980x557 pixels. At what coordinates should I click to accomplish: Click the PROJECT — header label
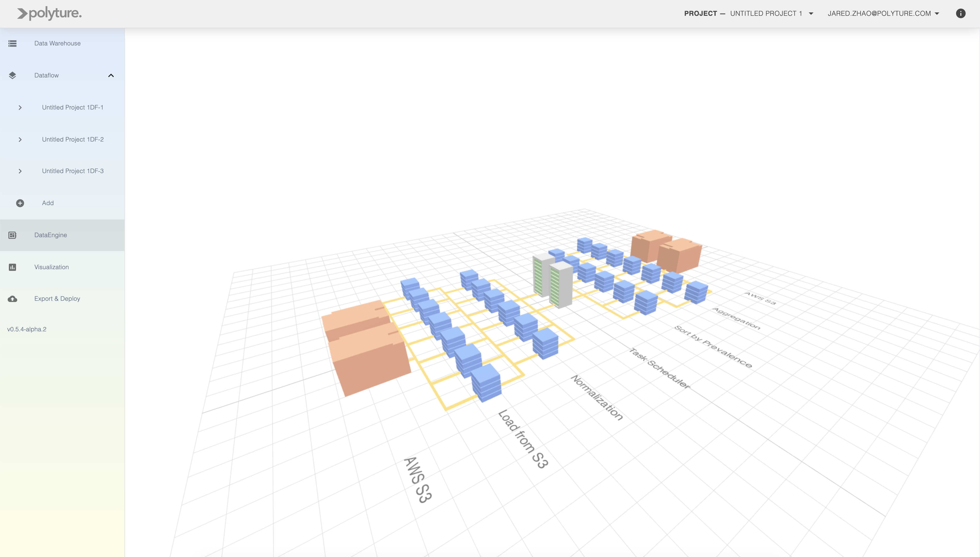pos(704,13)
